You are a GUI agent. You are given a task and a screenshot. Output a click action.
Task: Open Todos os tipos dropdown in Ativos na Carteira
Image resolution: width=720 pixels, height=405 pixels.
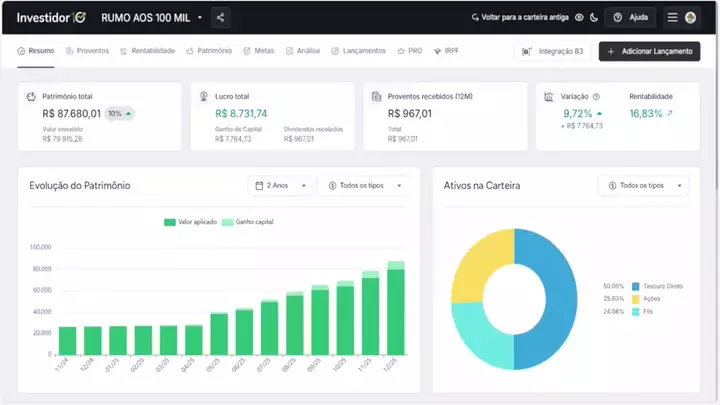643,185
